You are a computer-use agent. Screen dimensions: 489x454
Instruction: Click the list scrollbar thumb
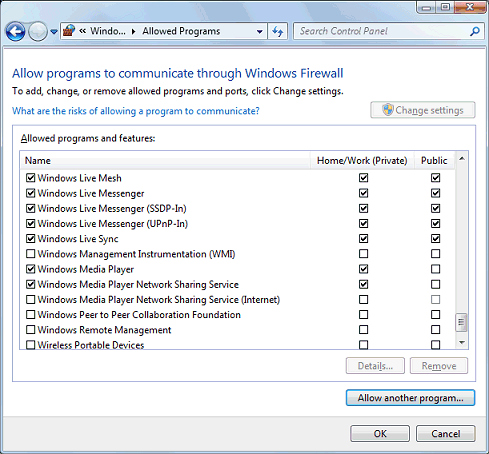(x=461, y=322)
